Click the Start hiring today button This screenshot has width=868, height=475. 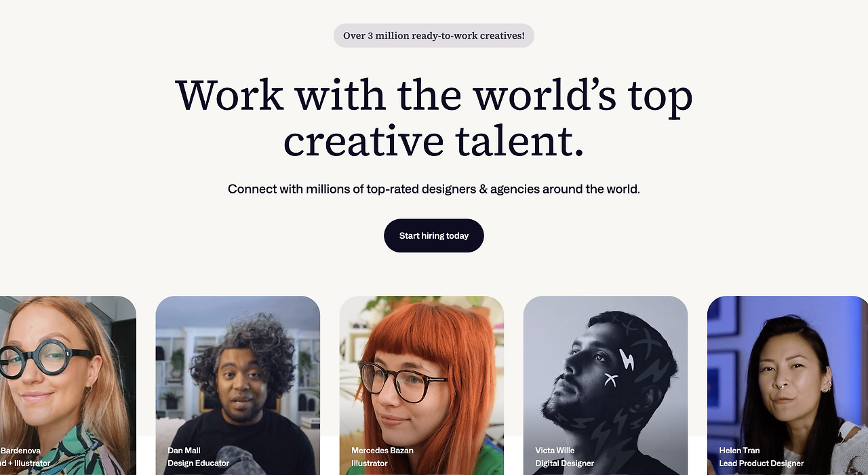tap(434, 235)
